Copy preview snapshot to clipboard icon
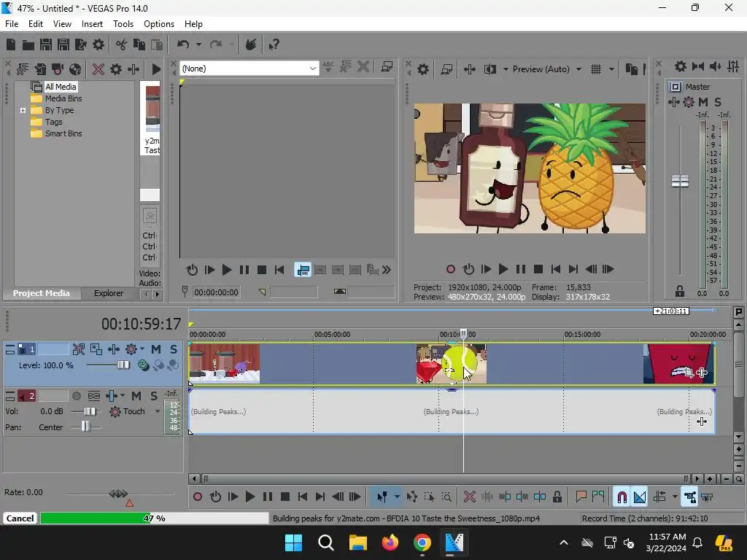This screenshot has height=560, width=747. point(631,69)
